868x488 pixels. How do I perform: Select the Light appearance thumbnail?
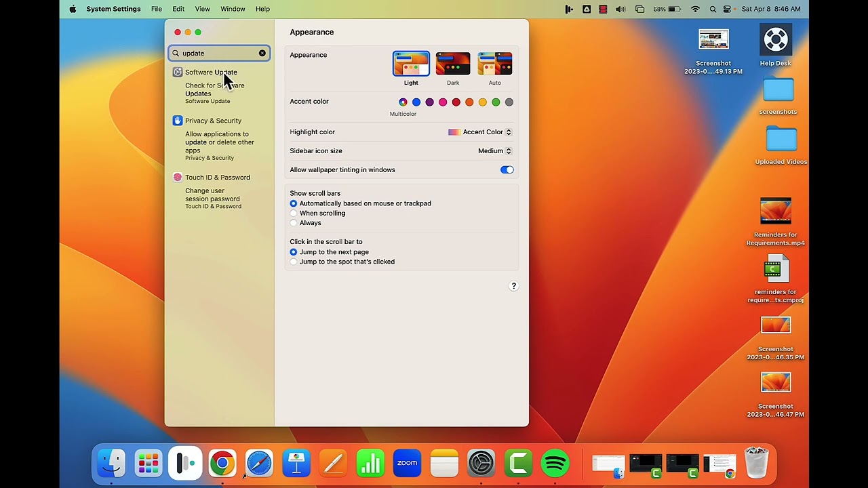pyautogui.click(x=411, y=64)
